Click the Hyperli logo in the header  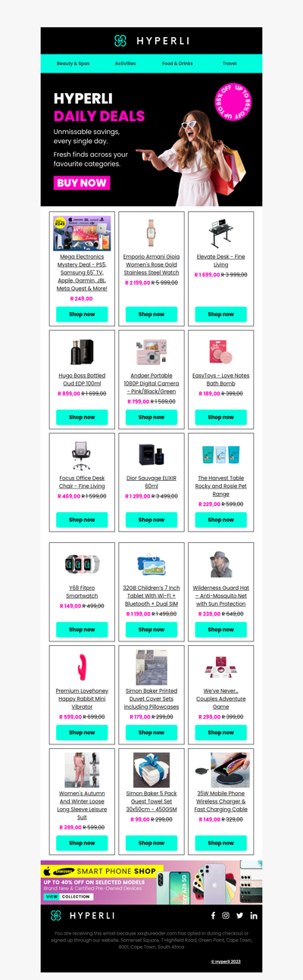[151, 41]
